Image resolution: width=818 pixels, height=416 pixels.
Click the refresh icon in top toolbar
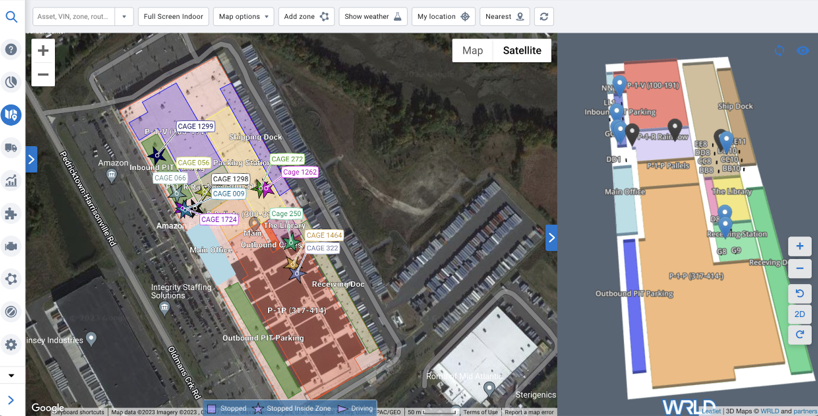544,17
